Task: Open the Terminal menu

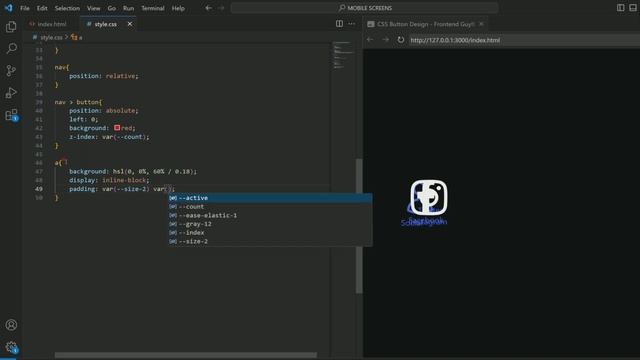Action: pos(153,8)
